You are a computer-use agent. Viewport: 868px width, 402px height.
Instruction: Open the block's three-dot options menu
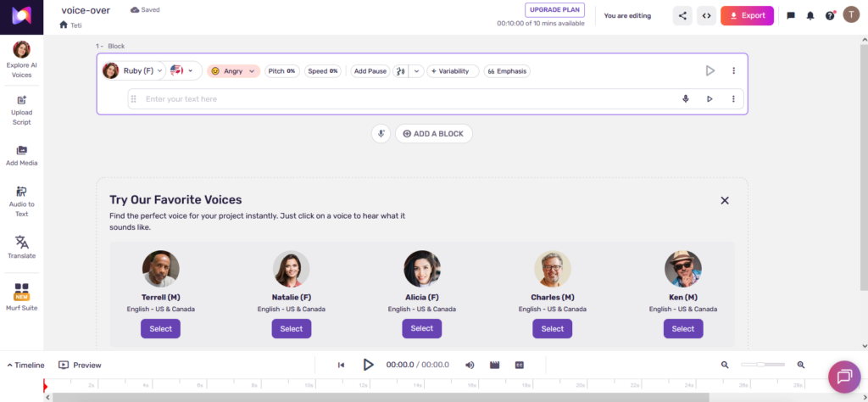pos(734,71)
